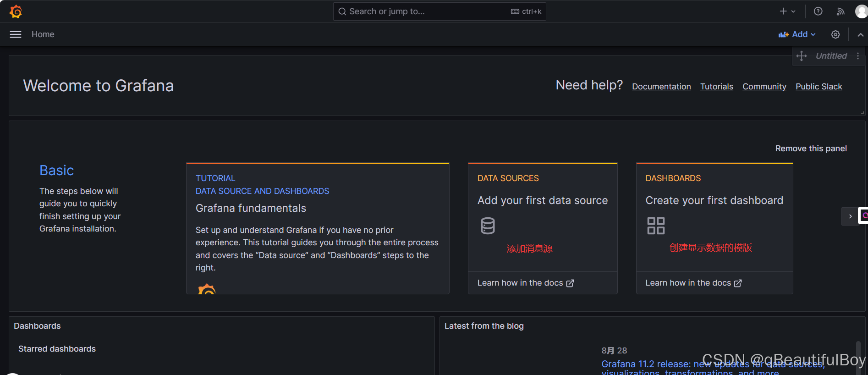Click the Basic heading
Screen dimensions: 868x375
pos(56,171)
